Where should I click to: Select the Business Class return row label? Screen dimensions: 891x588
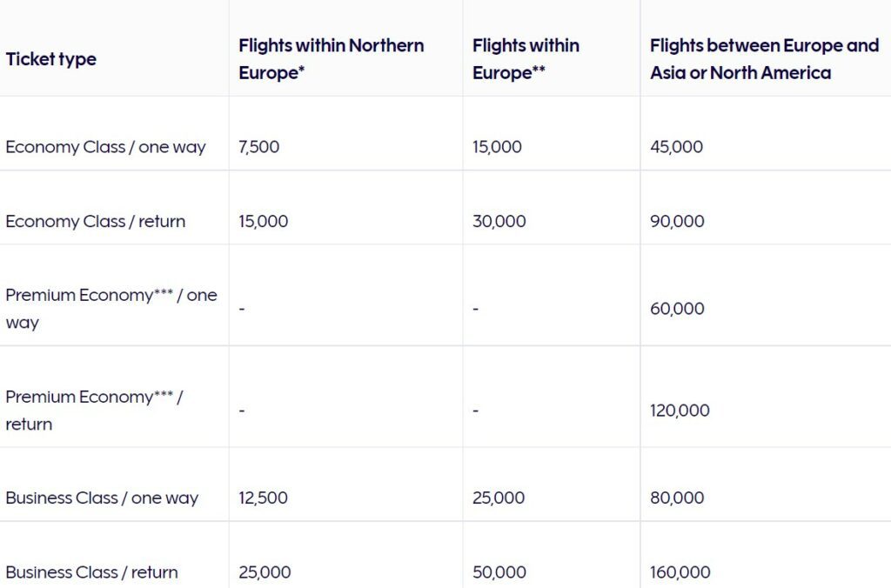tap(92, 572)
